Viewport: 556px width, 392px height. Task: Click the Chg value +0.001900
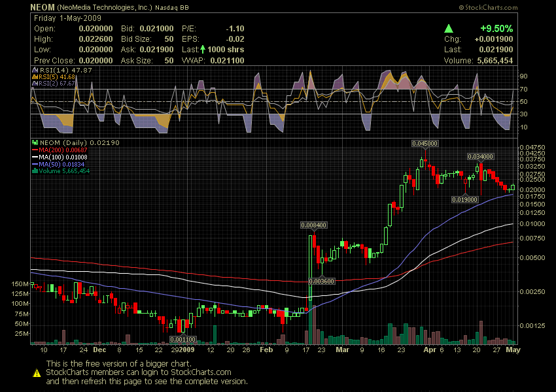pos(494,39)
